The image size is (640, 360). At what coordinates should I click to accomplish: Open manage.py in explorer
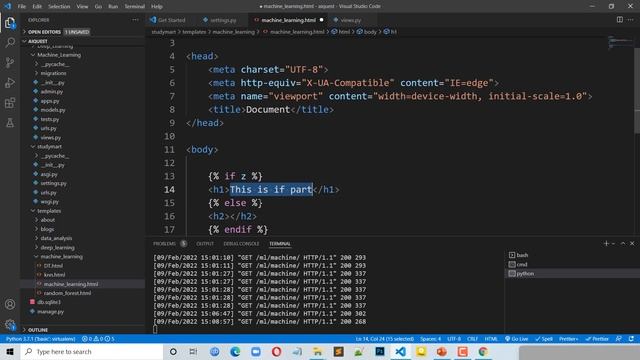51,311
